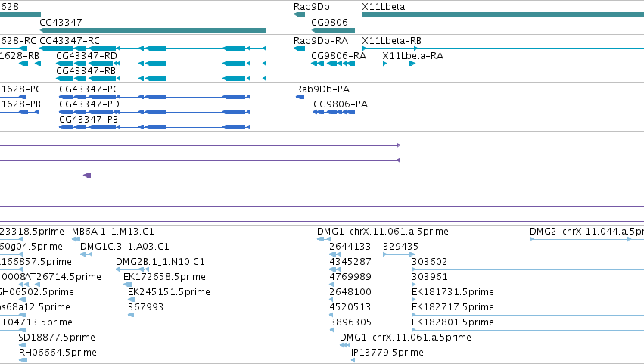
Task: Click protein label CG43347-PC
Action: [89, 89]
